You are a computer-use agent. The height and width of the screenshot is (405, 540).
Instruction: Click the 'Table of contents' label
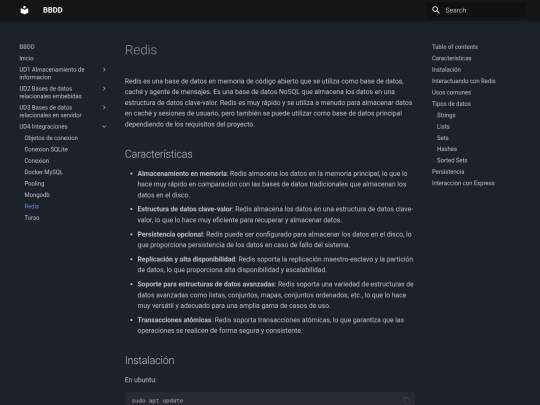coord(455,46)
